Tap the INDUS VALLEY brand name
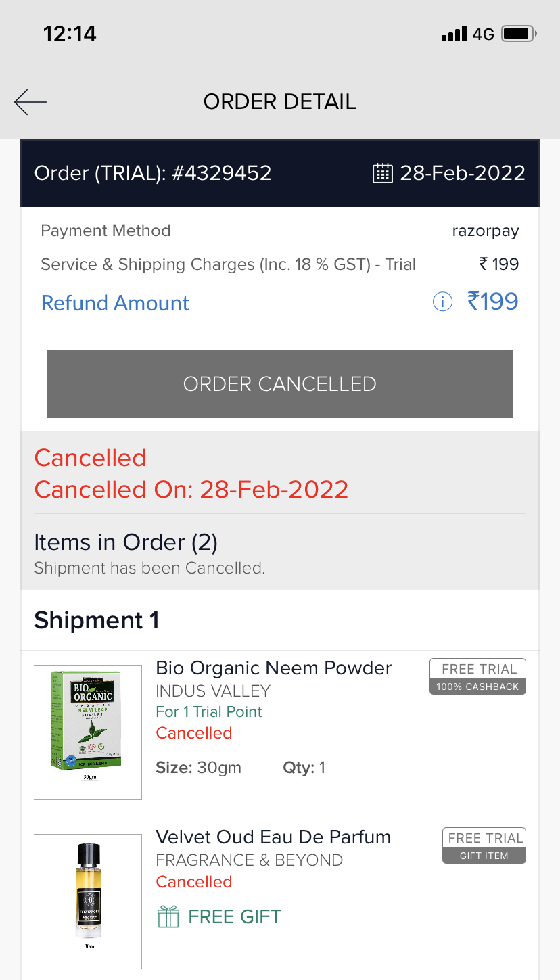The width and height of the screenshot is (560, 980). pos(213,691)
